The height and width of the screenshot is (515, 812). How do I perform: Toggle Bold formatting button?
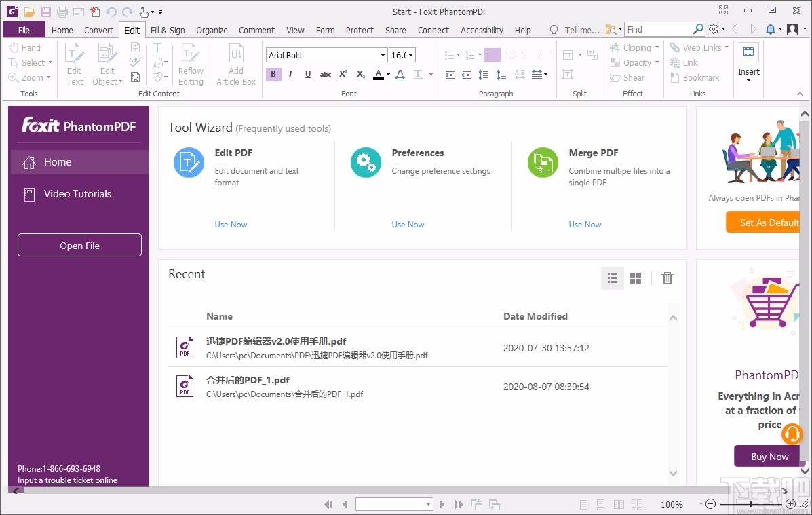273,75
